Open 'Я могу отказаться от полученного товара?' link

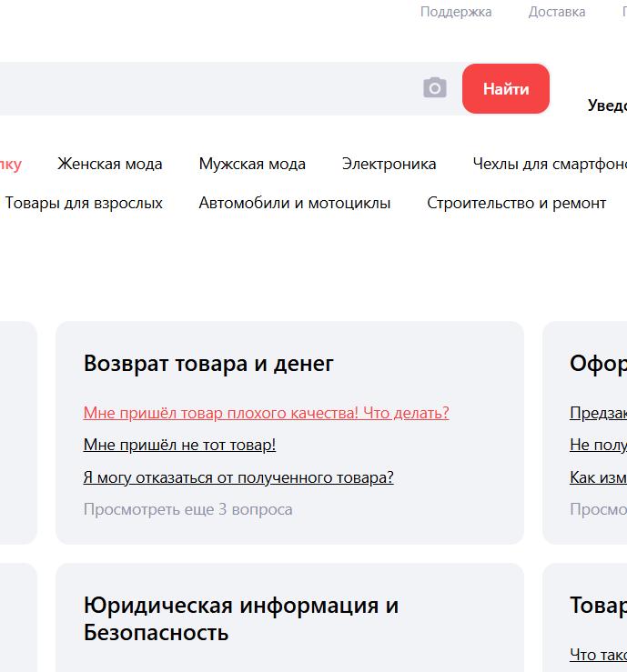238,477
